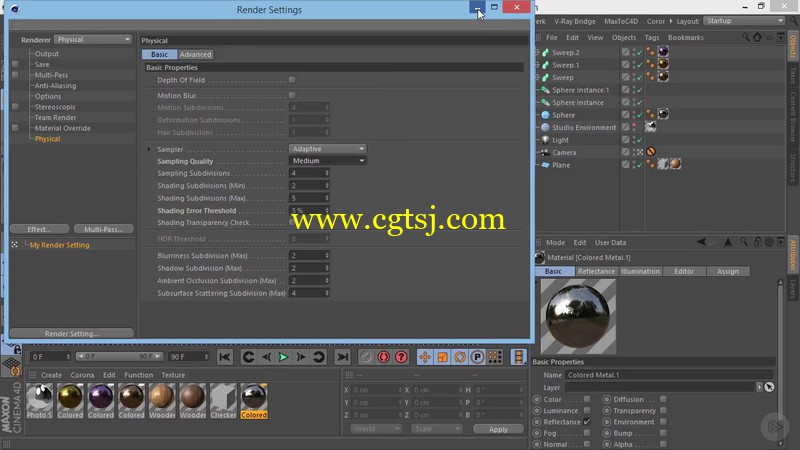Click the Render Setting... button
Image resolution: width=800 pixels, height=450 pixels.
(71, 333)
